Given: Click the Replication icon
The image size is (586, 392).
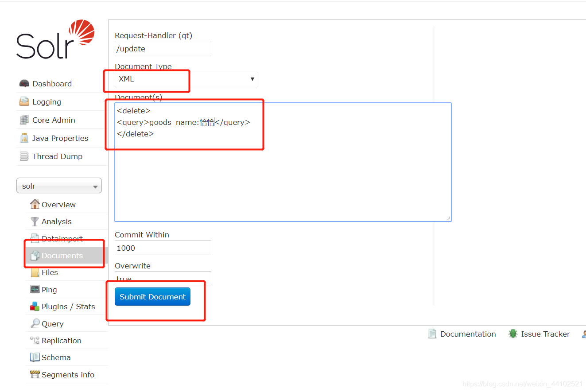Looking at the screenshot, I should tap(35, 340).
